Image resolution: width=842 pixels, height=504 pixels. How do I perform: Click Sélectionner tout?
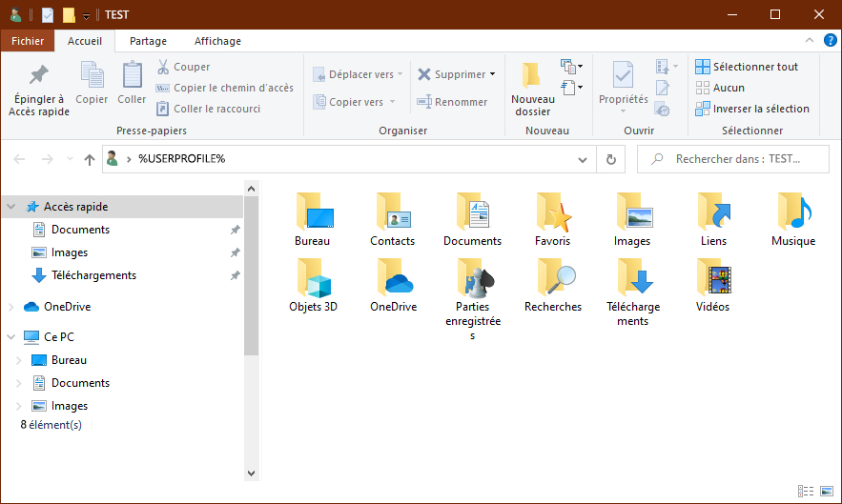coord(747,67)
